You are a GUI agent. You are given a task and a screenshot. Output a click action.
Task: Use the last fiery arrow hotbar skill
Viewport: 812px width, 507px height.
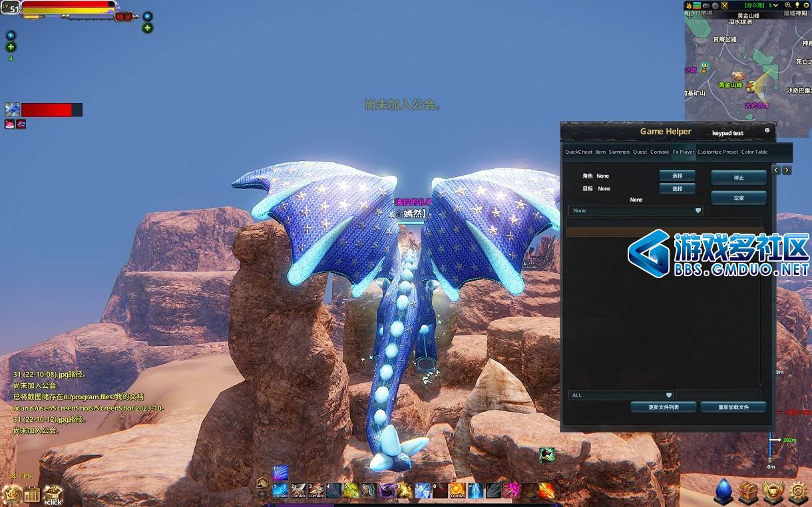click(x=546, y=491)
